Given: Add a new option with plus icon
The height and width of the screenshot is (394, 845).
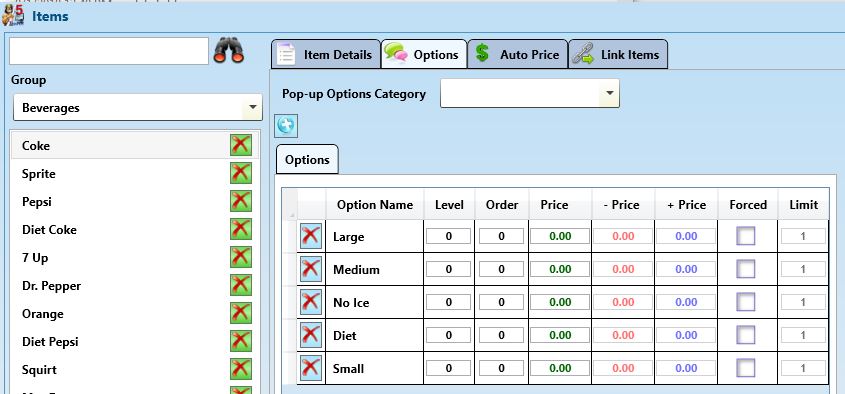Looking at the screenshot, I should (286, 126).
